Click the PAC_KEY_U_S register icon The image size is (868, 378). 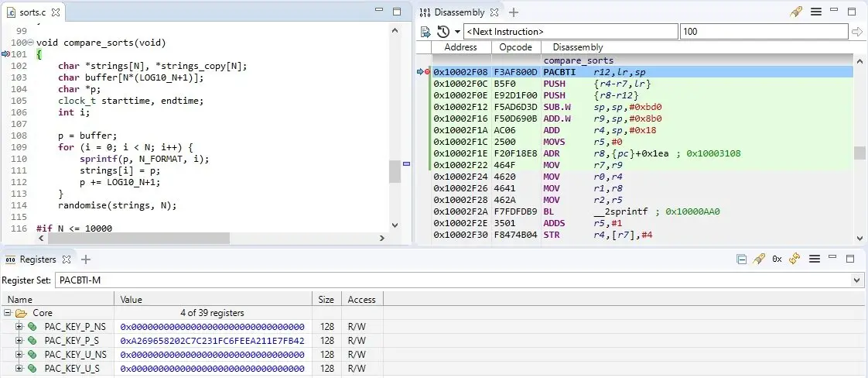click(32, 368)
